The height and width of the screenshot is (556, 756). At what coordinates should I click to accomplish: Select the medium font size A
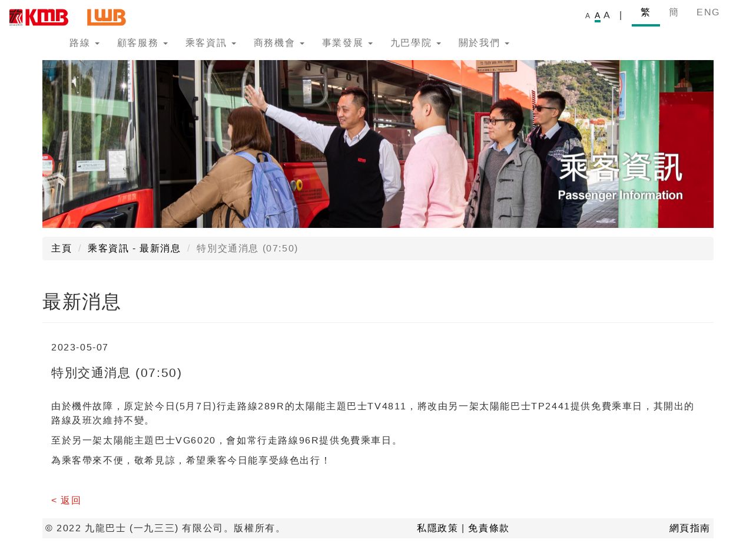598,15
